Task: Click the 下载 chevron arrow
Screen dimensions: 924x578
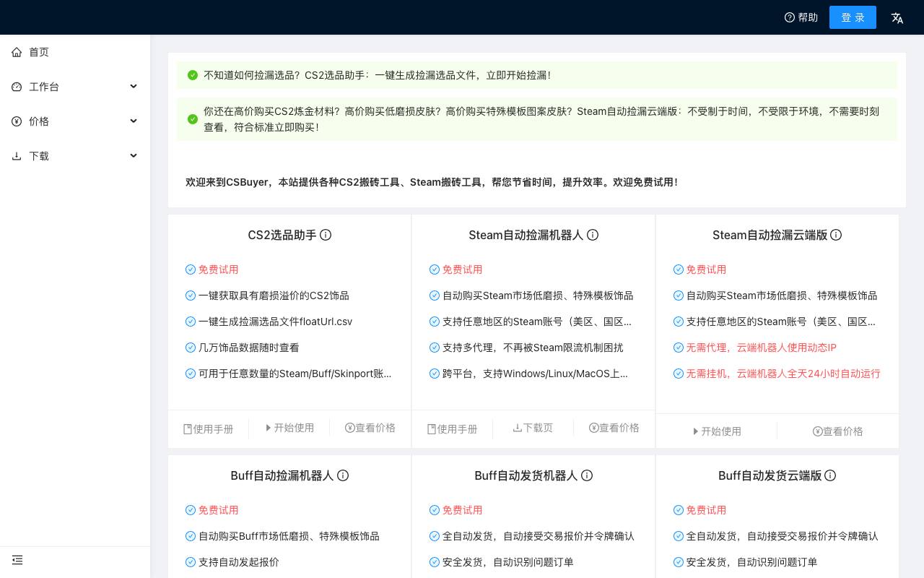Action: click(x=134, y=155)
